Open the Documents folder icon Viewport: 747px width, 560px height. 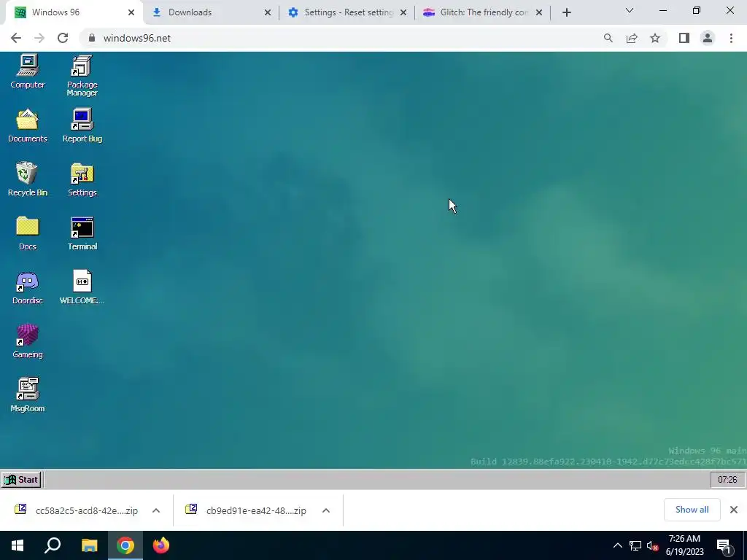(x=28, y=125)
